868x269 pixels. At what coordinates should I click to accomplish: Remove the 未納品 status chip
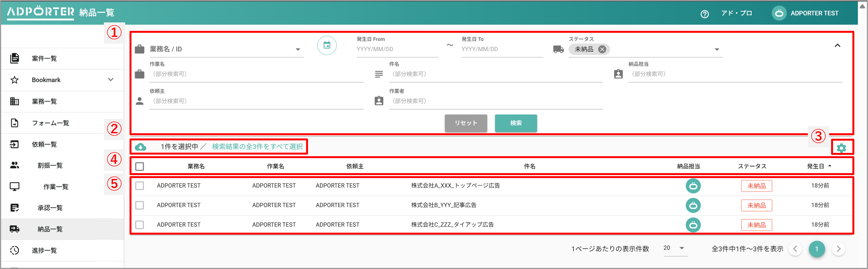coord(602,49)
